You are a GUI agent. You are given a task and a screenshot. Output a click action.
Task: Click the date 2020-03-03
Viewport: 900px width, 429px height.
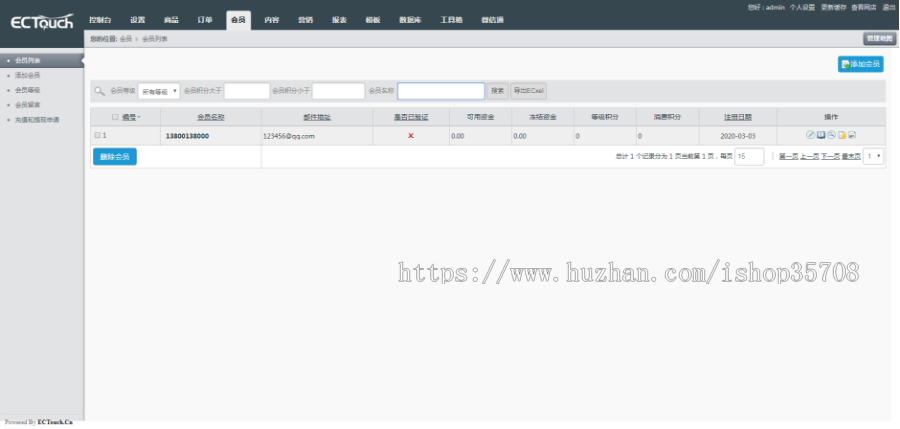[x=738, y=136]
